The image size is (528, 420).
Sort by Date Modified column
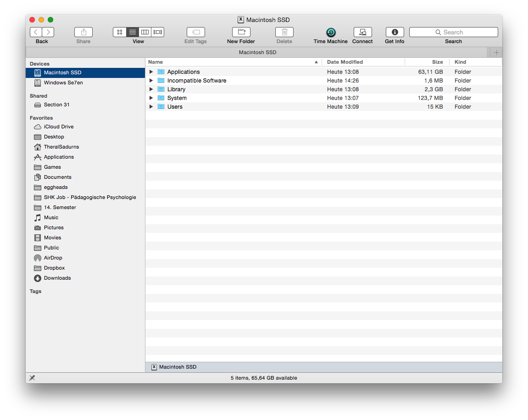pos(364,62)
